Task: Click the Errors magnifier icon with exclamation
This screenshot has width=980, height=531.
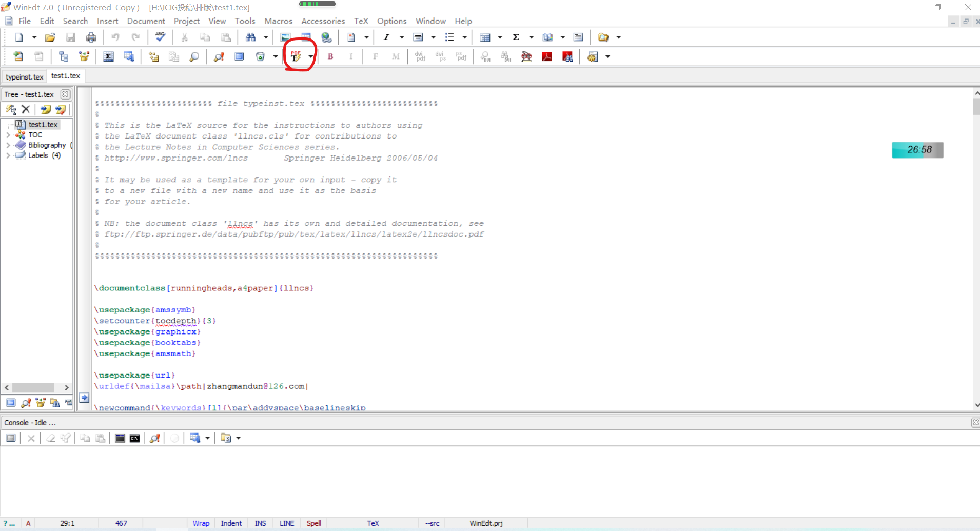Action: [x=219, y=56]
